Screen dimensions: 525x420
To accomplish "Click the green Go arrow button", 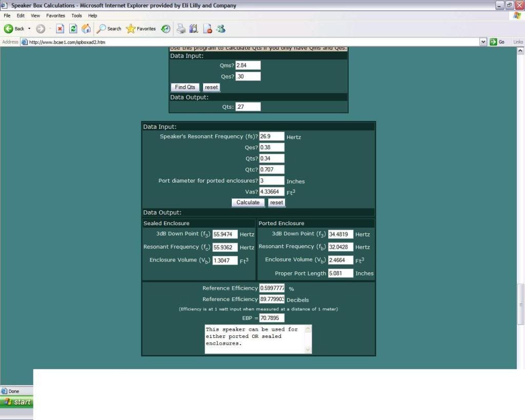I will (x=497, y=42).
